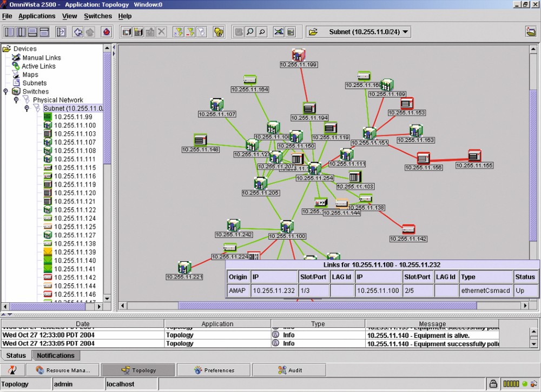The image size is (541, 392).
Task: Select the 10.255.11.100 switch icon on map
Action: [287, 227]
